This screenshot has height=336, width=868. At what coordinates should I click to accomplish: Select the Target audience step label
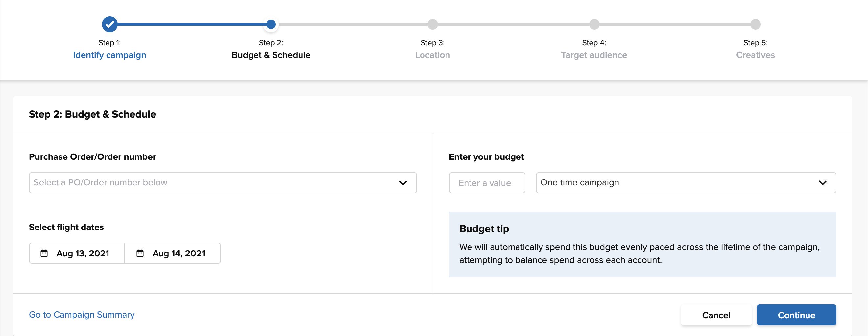[594, 55]
